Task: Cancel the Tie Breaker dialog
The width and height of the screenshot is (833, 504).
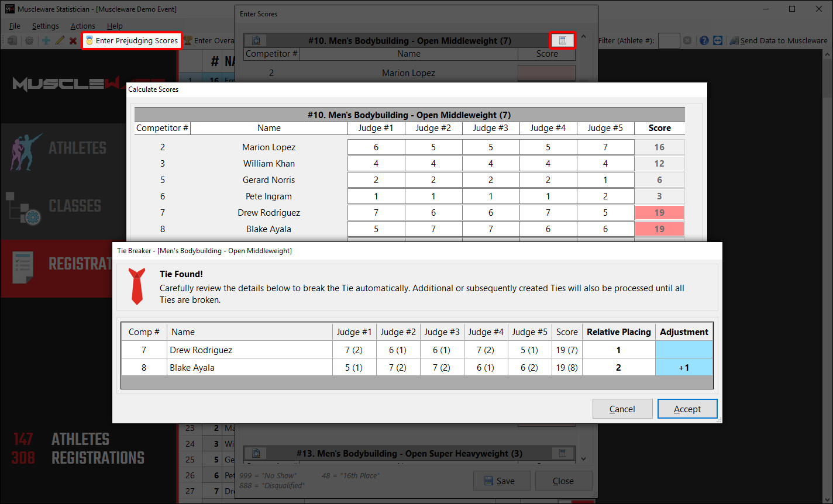Action: coord(622,409)
